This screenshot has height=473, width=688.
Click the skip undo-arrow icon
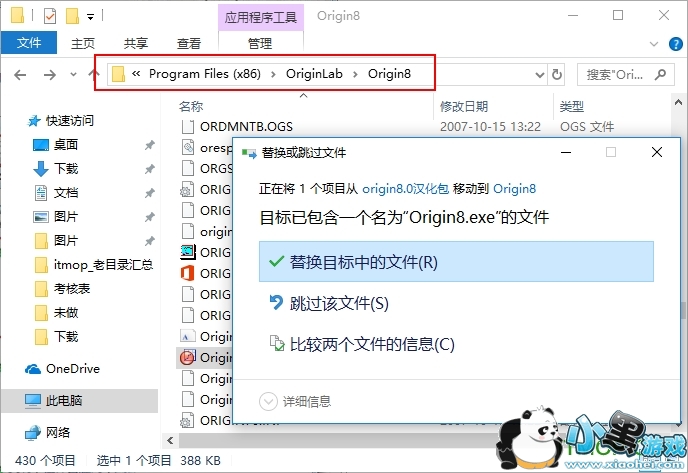[x=276, y=302]
